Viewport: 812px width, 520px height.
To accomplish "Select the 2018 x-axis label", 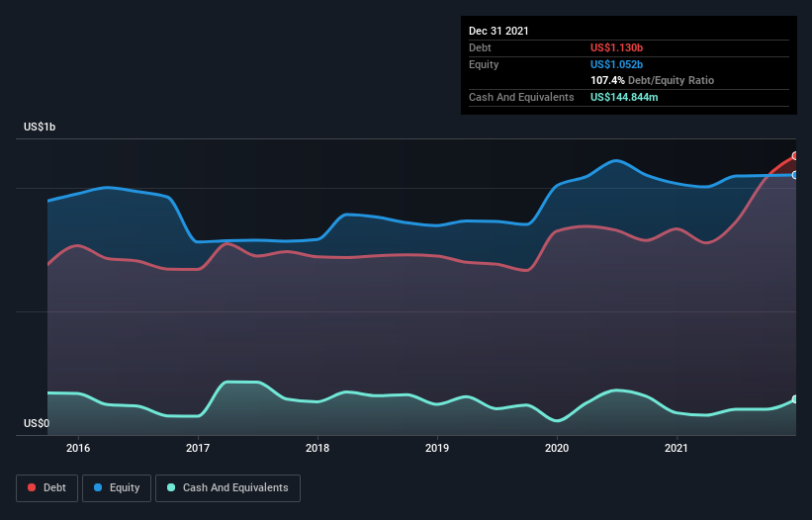I will pos(317,448).
